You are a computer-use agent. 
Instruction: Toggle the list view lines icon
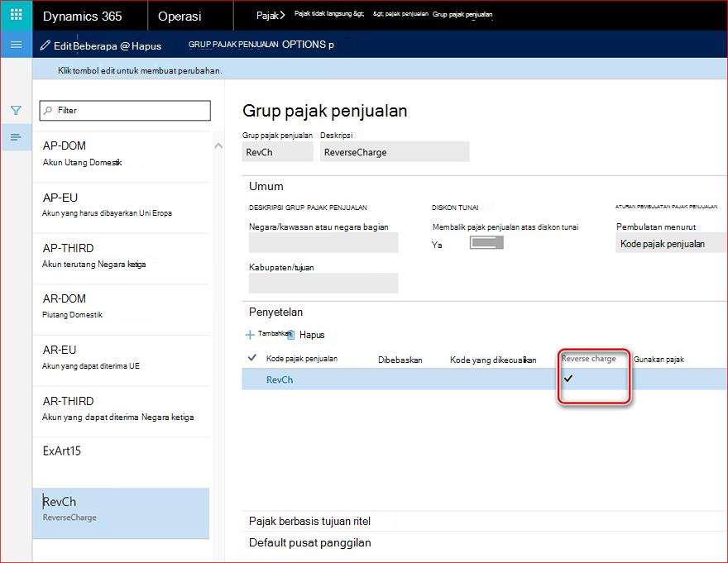17,137
